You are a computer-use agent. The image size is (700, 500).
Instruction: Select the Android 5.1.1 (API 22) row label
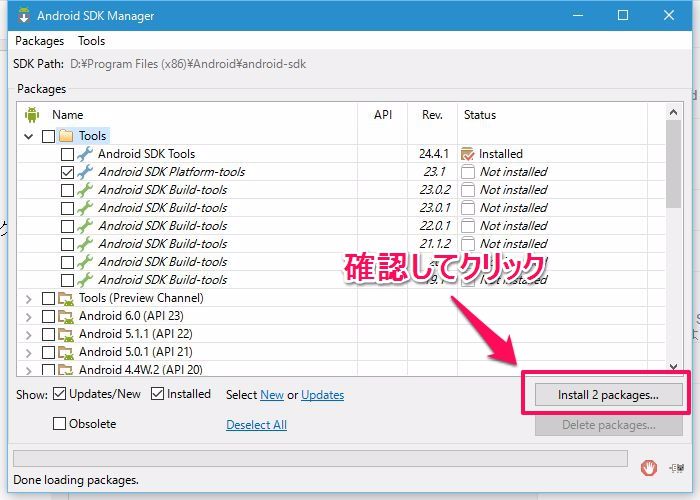click(136, 334)
